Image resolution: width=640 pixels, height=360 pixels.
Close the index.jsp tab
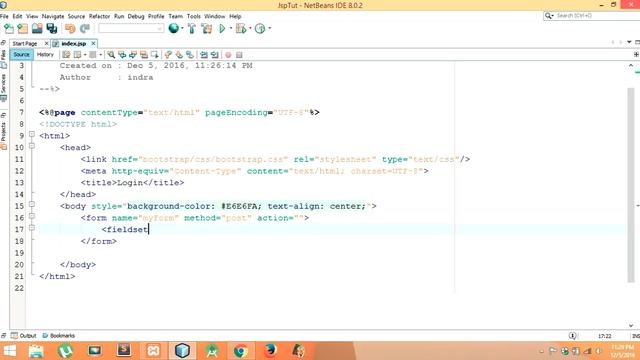(93, 43)
